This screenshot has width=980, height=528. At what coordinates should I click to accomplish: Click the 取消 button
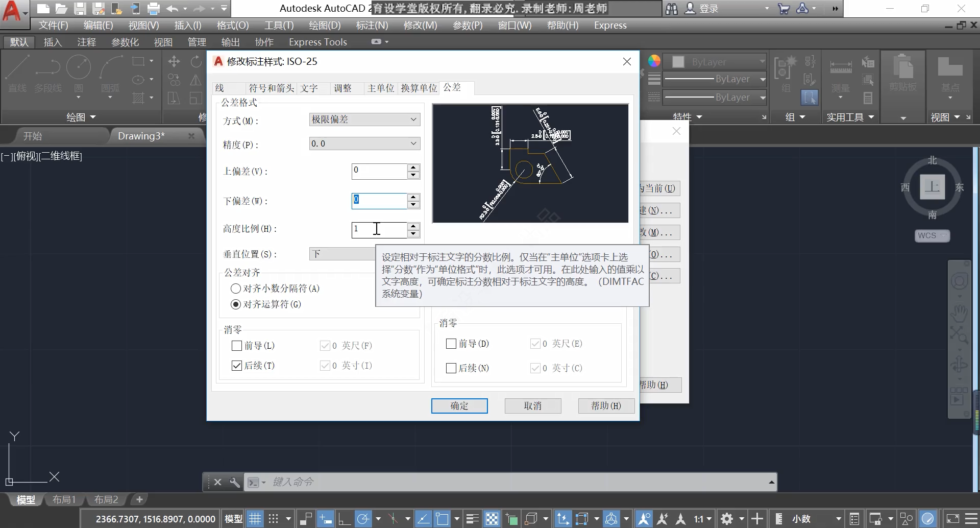pos(533,406)
